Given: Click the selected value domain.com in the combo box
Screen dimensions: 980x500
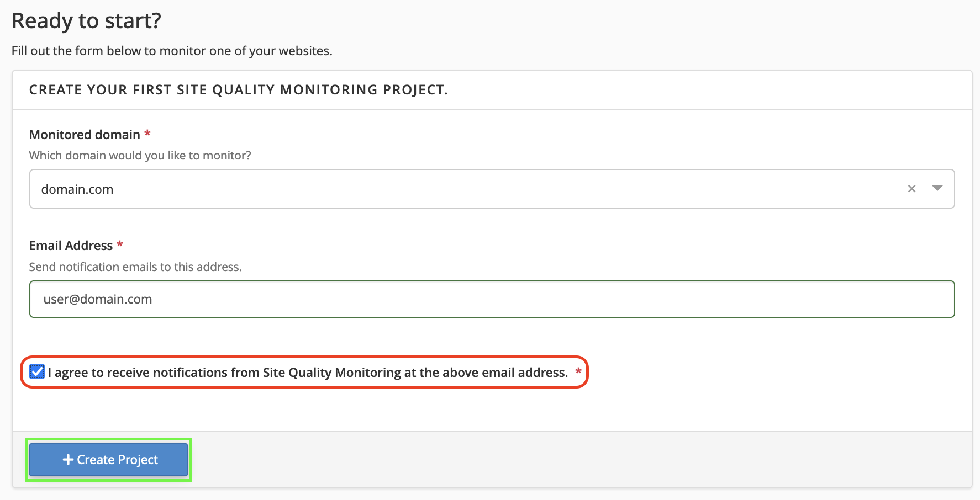Looking at the screenshot, I should pos(77,189).
